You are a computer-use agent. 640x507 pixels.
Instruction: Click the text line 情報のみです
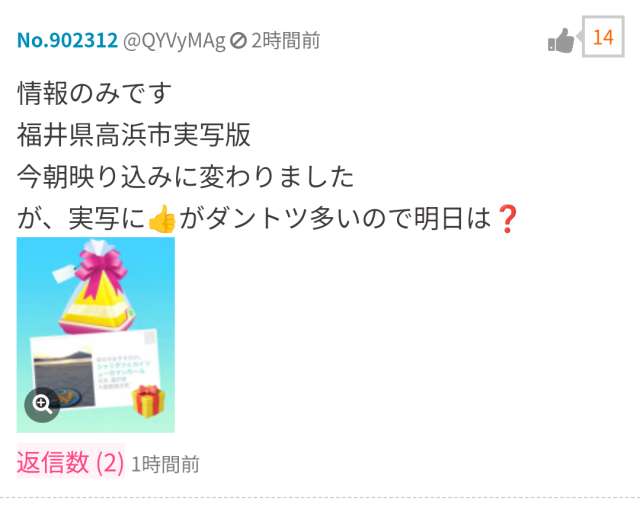coord(94,93)
